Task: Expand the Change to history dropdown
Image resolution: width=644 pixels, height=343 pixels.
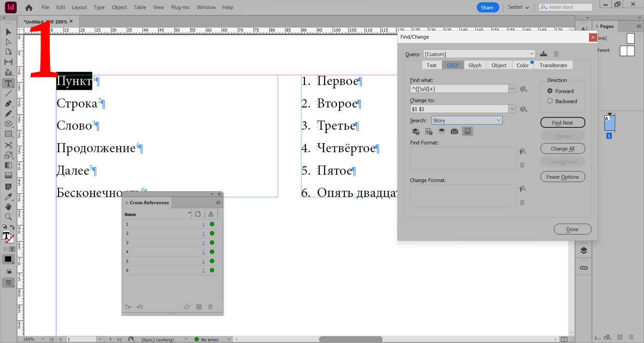Action: coord(512,109)
